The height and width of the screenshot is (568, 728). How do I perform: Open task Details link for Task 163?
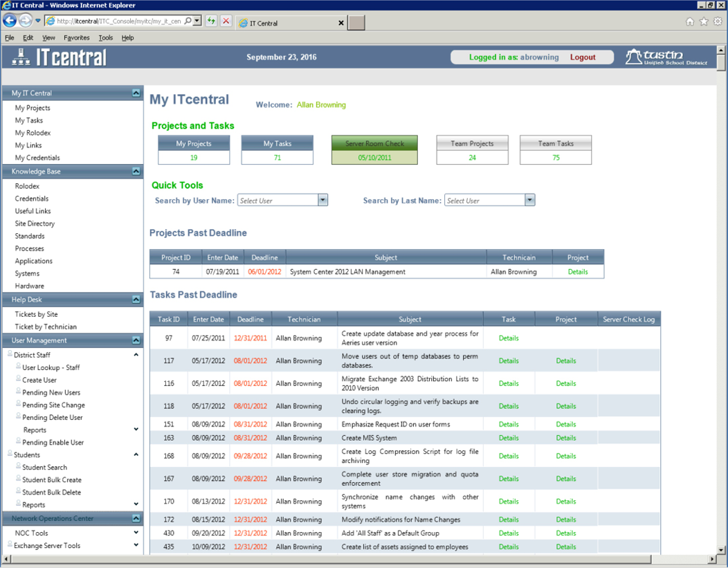coord(509,438)
